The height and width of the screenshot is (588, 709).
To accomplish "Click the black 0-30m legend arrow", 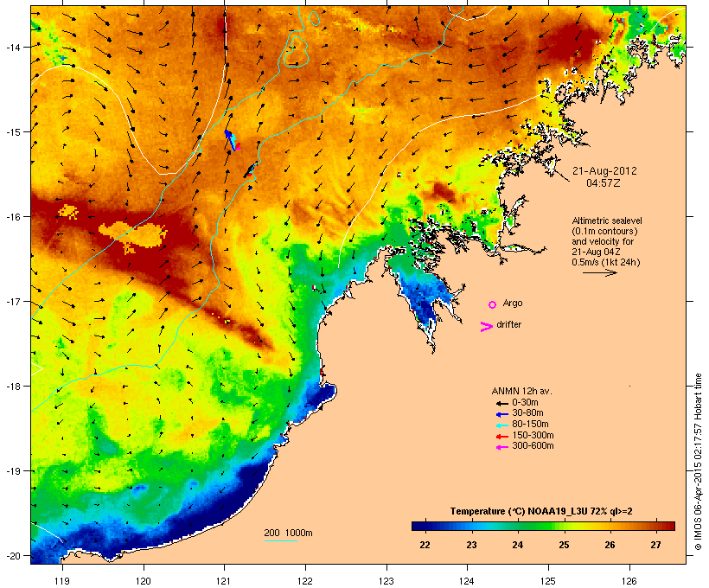I will pyautogui.click(x=501, y=403).
